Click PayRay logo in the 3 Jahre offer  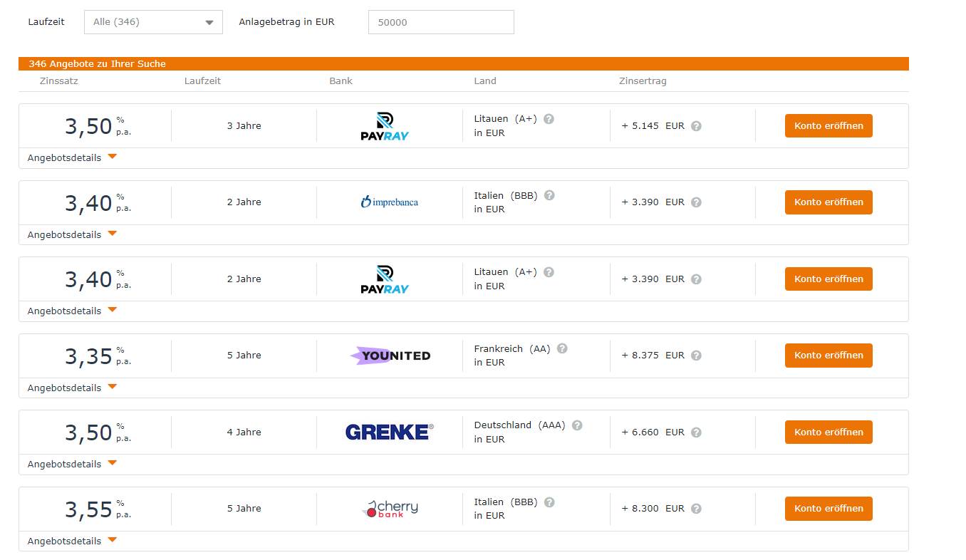click(x=385, y=126)
